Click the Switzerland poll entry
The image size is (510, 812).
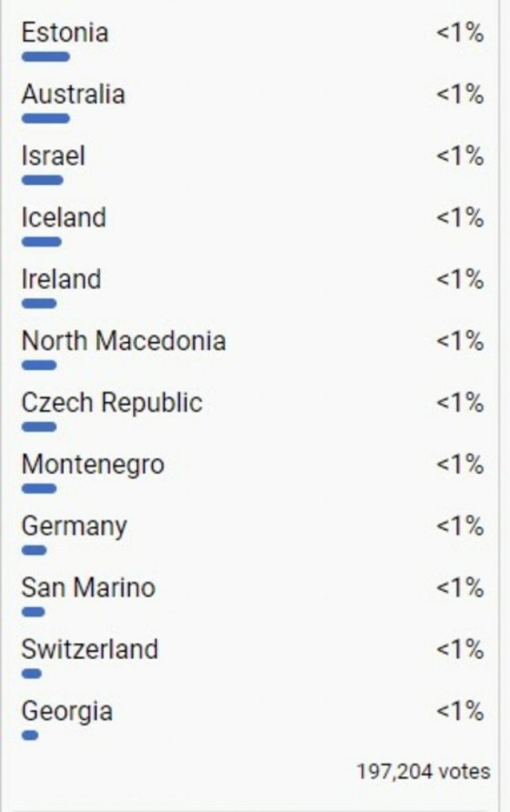(89, 650)
